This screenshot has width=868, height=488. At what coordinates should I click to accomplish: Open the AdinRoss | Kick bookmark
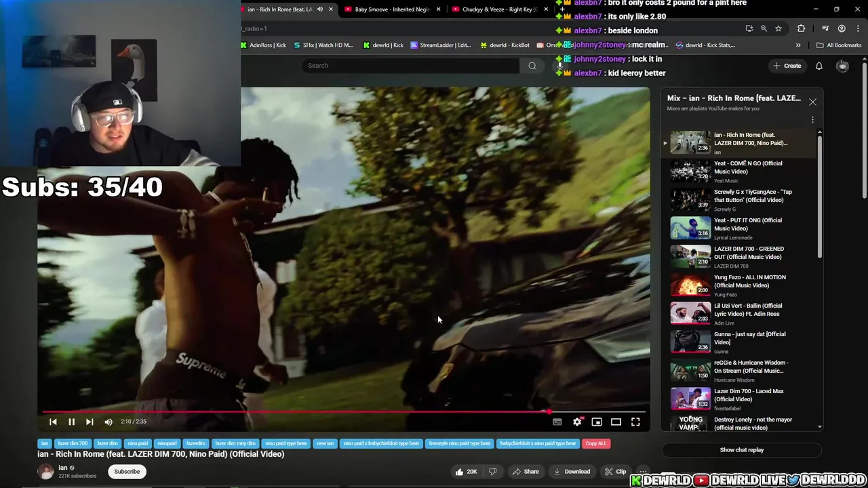(264, 45)
